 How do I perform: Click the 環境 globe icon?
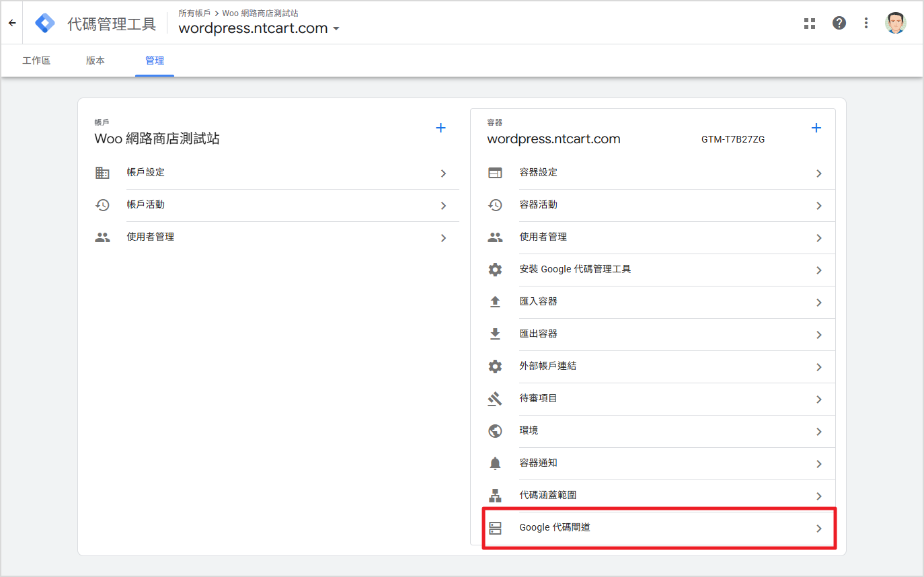point(495,431)
